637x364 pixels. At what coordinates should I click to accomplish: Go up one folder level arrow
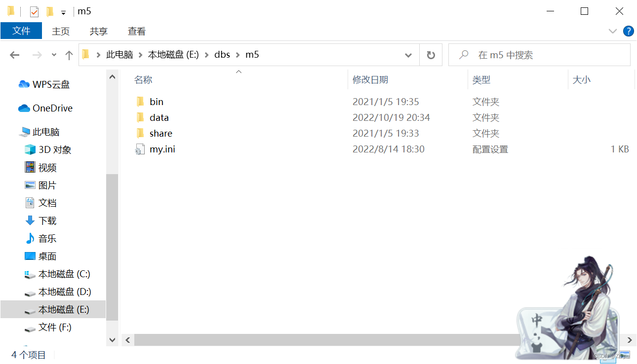[x=69, y=55]
